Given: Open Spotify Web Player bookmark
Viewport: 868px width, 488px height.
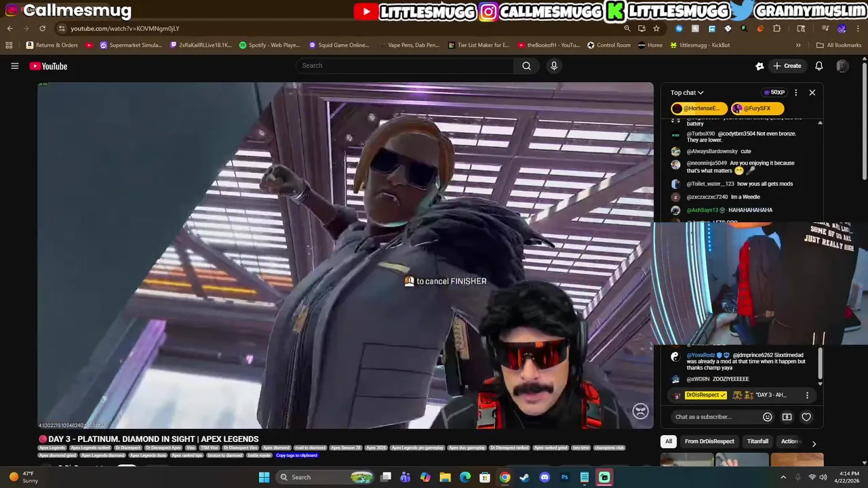Looking at the screenshot, I should (x=269, y=45).
